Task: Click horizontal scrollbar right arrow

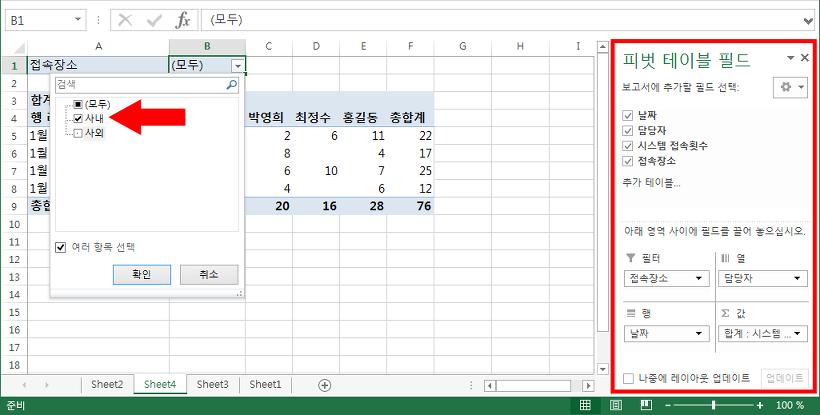Action: 588,386
